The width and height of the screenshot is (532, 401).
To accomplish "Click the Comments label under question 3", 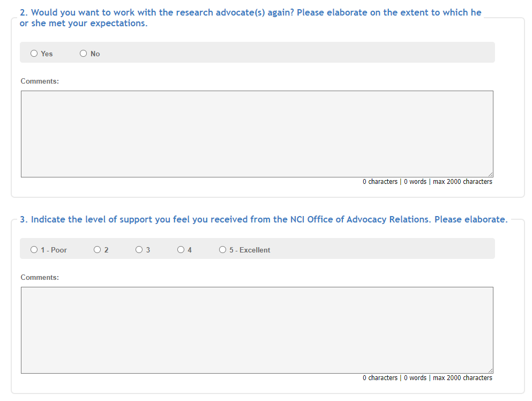I will click(x=40, y=278).
